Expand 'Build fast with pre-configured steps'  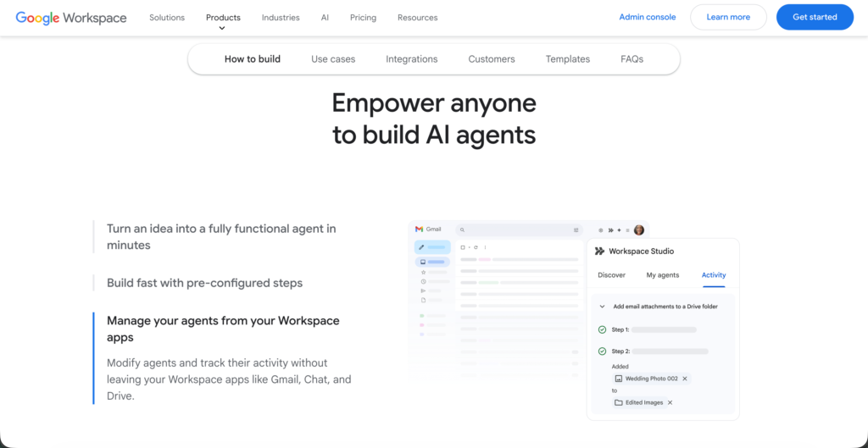pyautogui.click(x=205, y=283)
